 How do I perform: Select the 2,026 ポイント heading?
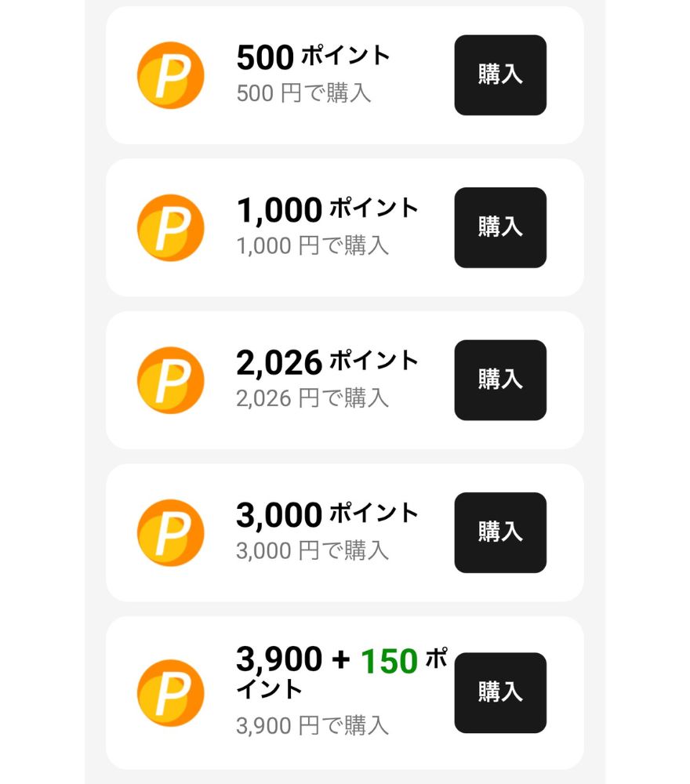(x=327, y=362)
